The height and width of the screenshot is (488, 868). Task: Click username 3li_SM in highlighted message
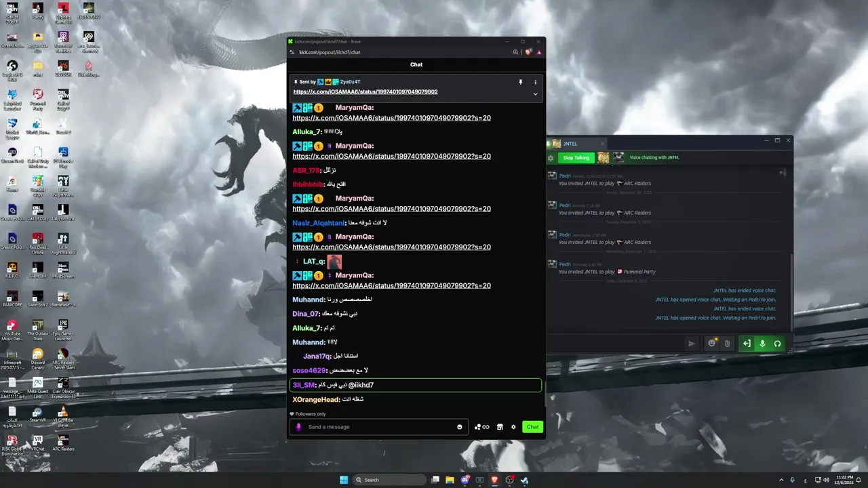[x=303, y=385]
